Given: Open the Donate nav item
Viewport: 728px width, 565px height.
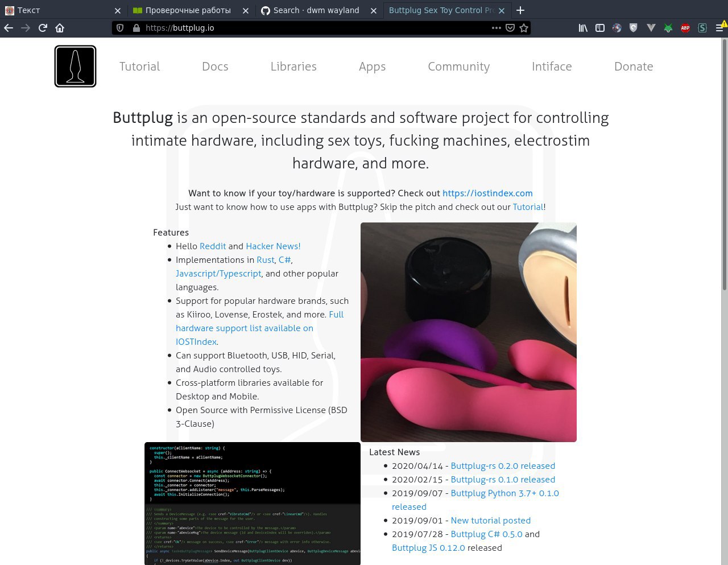Looking at the screenshot, I should [634, 67].
